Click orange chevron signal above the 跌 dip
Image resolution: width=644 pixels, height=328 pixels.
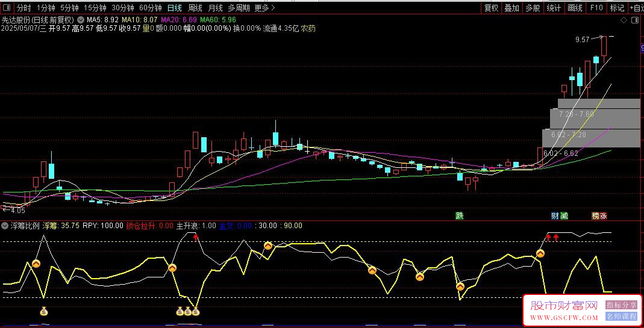(460, 286)
